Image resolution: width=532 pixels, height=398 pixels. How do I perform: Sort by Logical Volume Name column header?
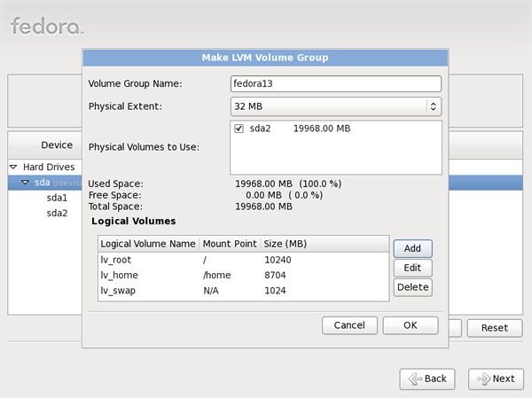point(148,244)
